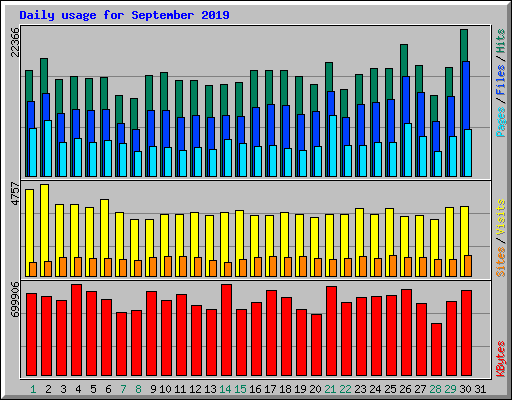The image size is (512, 400).
Task: Click the chart title 'Daily usage for September 2019'
Action: [124, 15]
